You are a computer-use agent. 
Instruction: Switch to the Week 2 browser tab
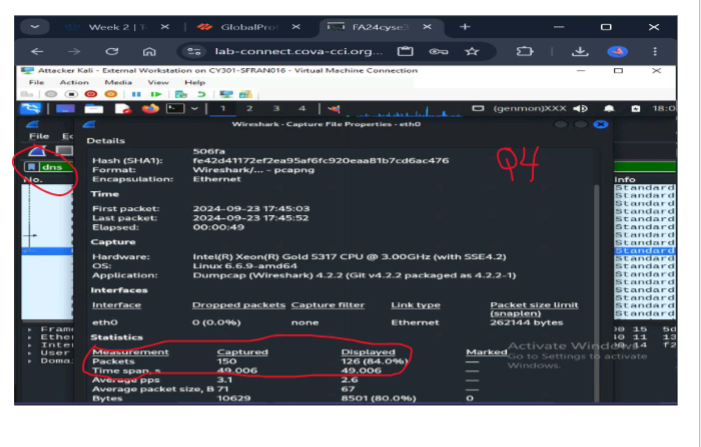click(x=115, y=27)
